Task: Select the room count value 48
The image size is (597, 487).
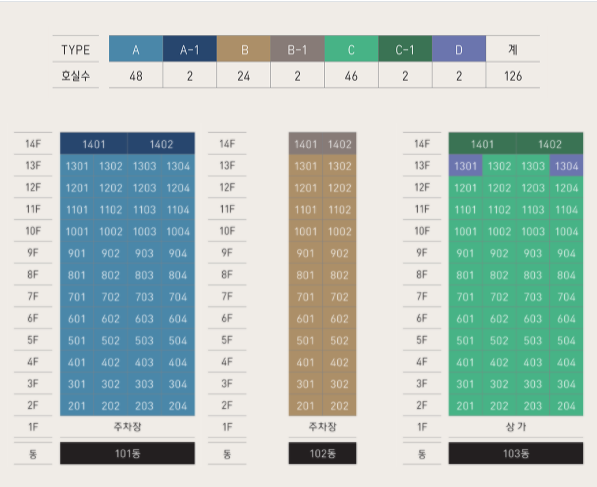Action: point(136,76)
